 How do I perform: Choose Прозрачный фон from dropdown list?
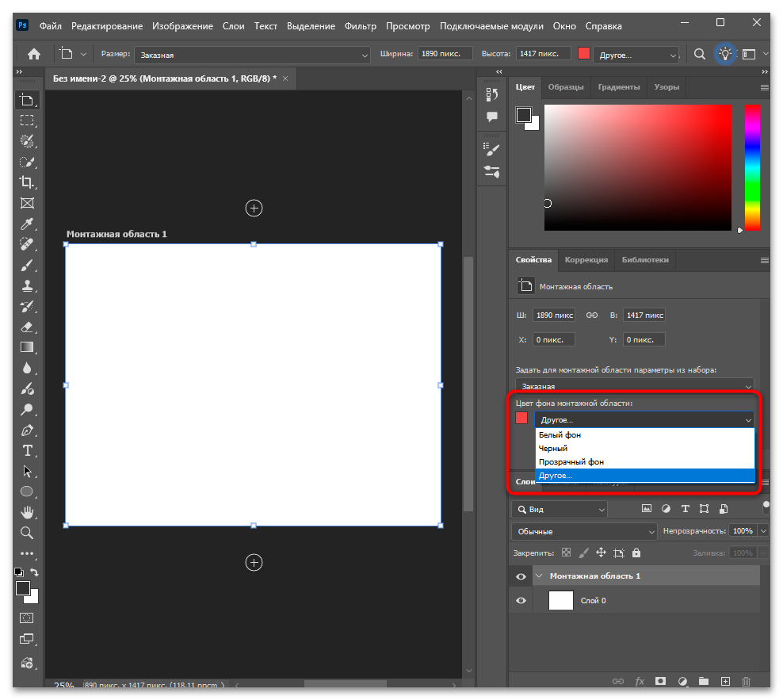click(571, 461)
